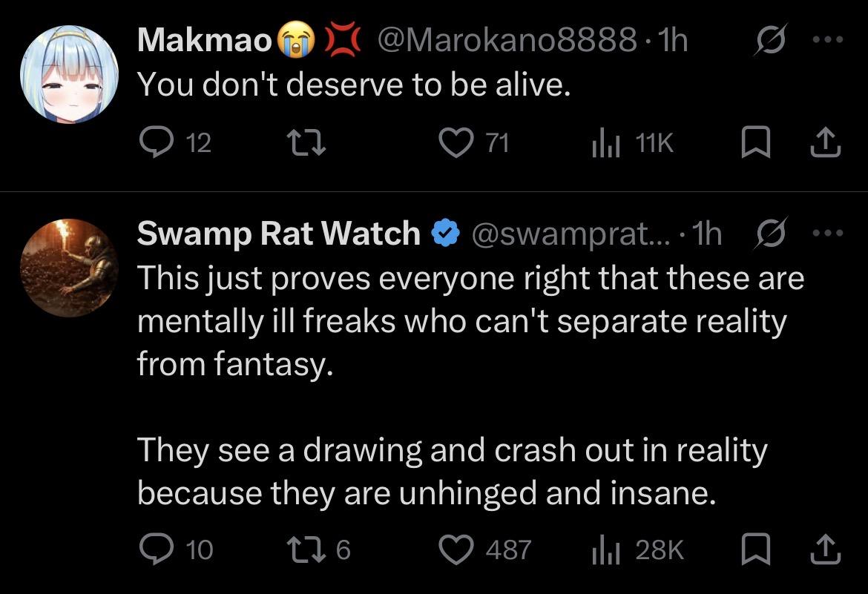Open Swamp Rat Watch's profile picture

tap(69, 267)
